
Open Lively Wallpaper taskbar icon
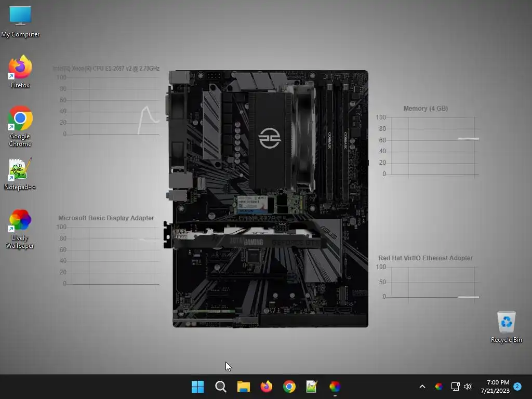click(x=335, y=387)
